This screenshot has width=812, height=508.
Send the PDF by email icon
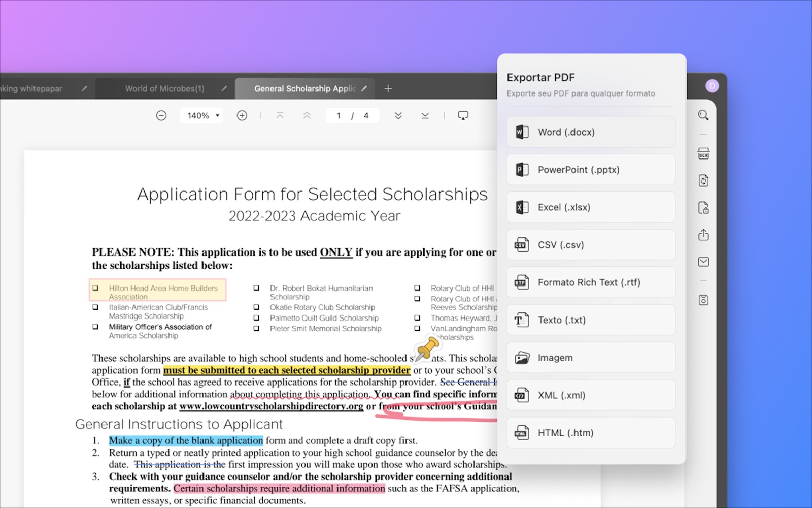pos(703,262)
